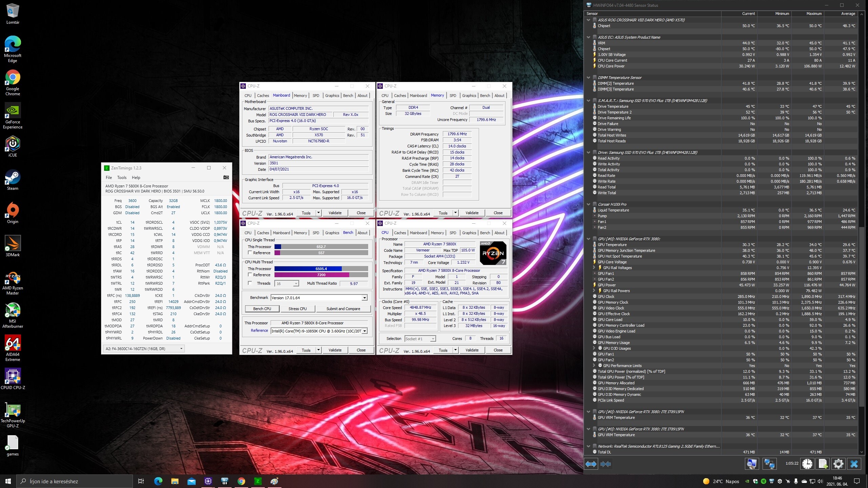The image size is (868, 488).
Task: Open the Google Chrome desktop icon
Action: [13, 82]
